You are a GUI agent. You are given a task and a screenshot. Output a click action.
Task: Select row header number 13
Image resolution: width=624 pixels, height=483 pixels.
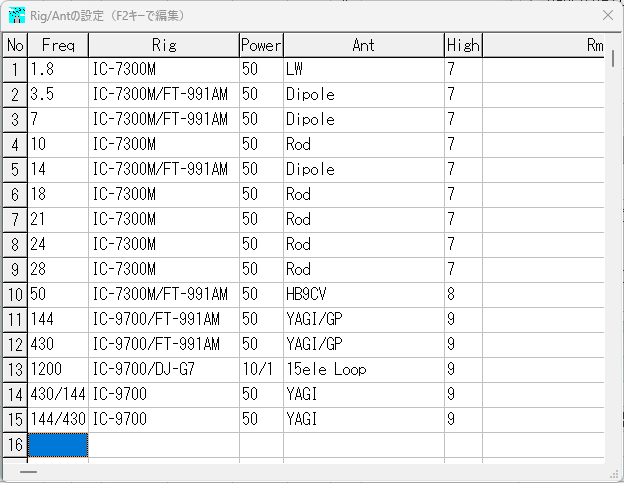(15, 370)
